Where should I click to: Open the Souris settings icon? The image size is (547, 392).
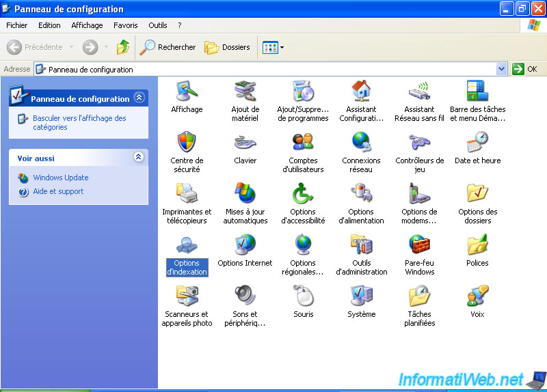point(303,302)
